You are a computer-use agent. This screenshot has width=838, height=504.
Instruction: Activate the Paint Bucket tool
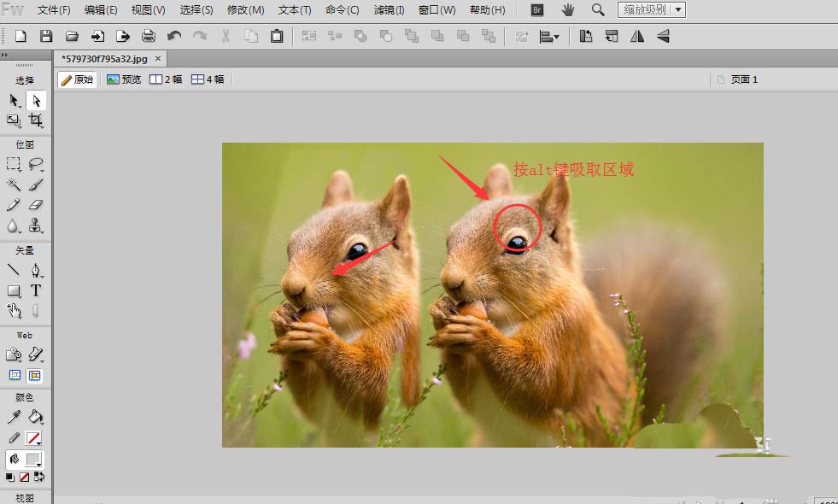[36, 417]
